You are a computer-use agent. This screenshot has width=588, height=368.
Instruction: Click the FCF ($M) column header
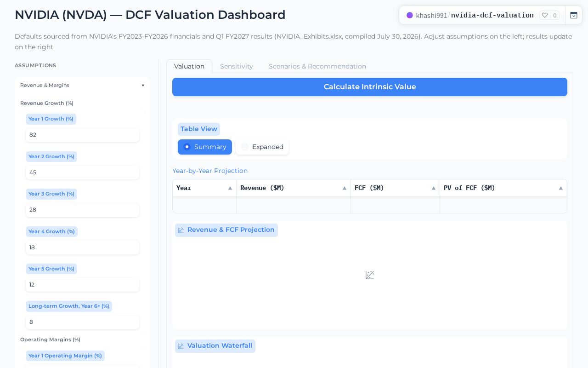pyautogui.click(x=395, y=188)
